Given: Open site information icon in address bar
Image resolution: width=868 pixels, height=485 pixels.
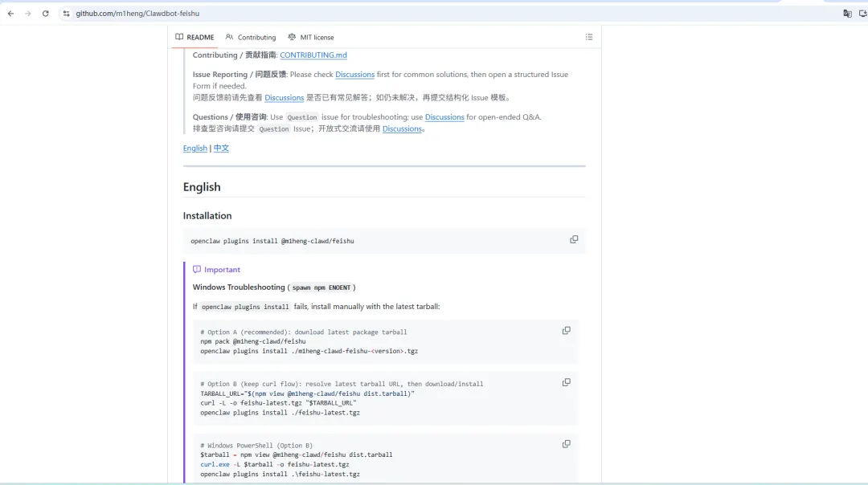Looking at the screenshot, I should click(66, 14).
